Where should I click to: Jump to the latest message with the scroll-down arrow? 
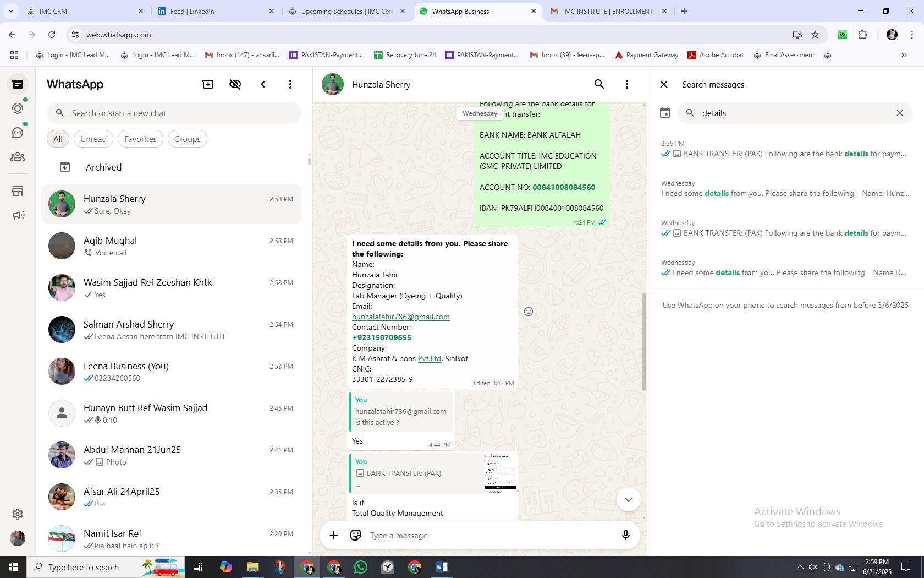629,499
